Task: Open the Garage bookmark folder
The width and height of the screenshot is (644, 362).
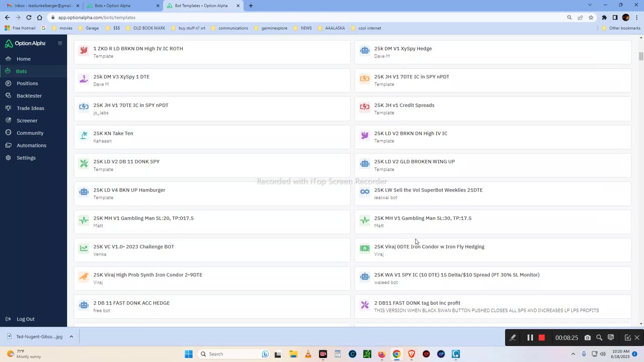Action: (89, 28)
